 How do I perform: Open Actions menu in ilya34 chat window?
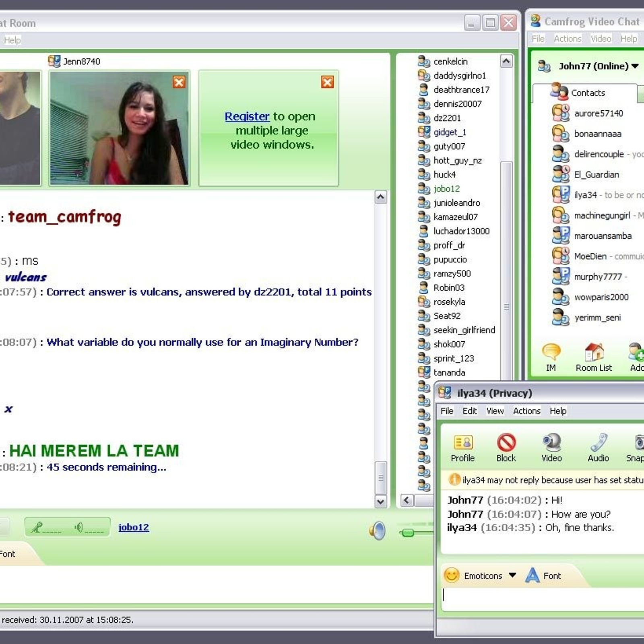click(x=526, y=411)
